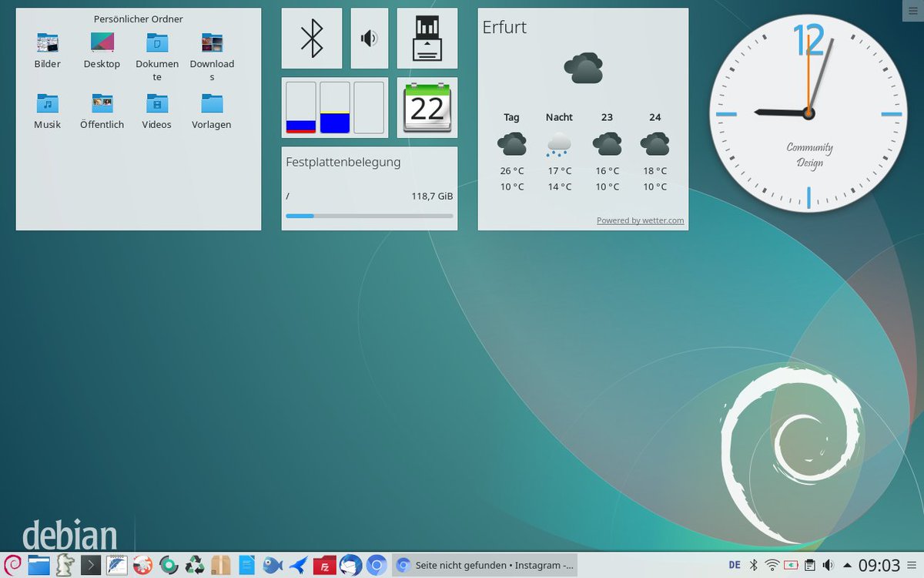
Task: Launch the file manager from the taskbar
Action: point(38,565)
